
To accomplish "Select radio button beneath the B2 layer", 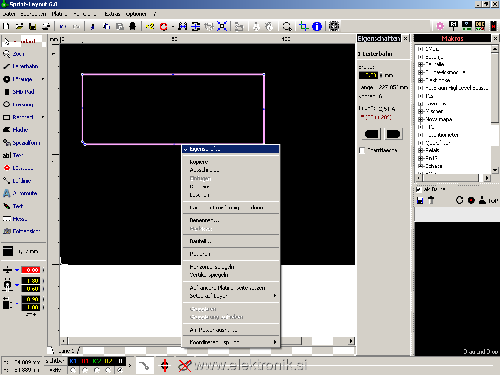I will click(x=108, y=370).
